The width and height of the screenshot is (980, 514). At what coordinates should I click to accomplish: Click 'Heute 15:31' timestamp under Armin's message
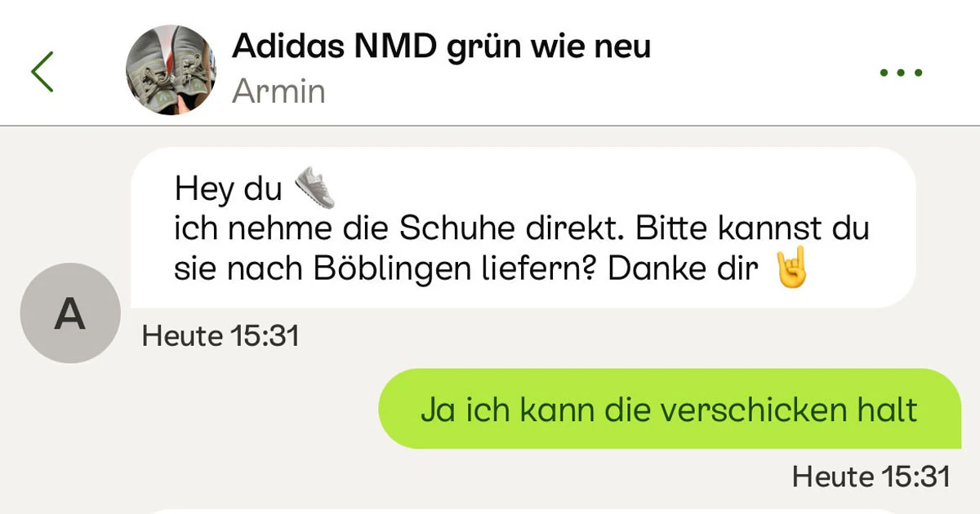pos(220,335)
